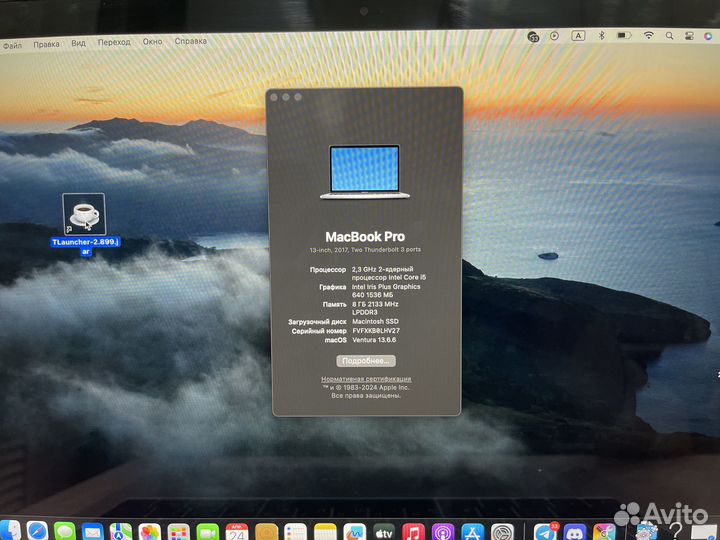Open Telegram from the Dock
Screen dimensions: 720x540
pyautogui.click(x=545, y=532)
